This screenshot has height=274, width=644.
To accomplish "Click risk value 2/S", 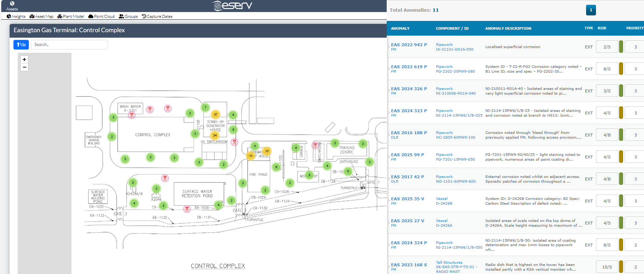I will [607, 47].
